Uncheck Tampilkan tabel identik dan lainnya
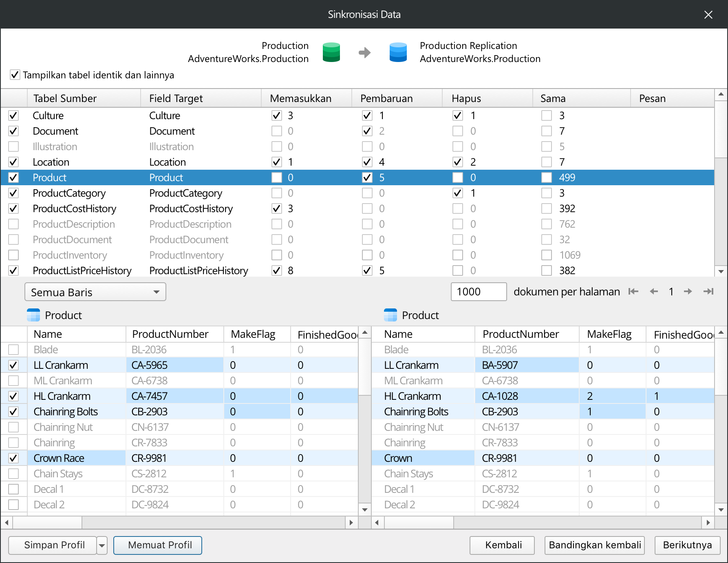This screenshot has height=563, width=728. click(15, 75)
